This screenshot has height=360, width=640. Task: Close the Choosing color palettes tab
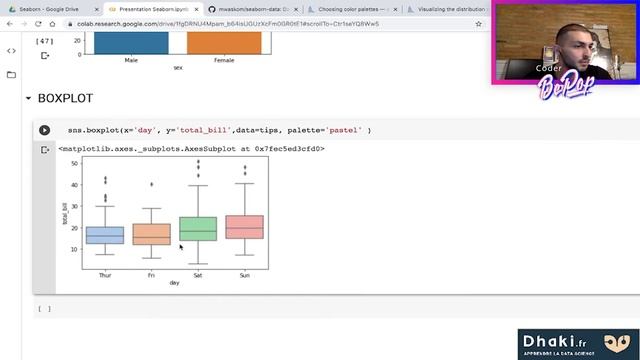point(395,9)
